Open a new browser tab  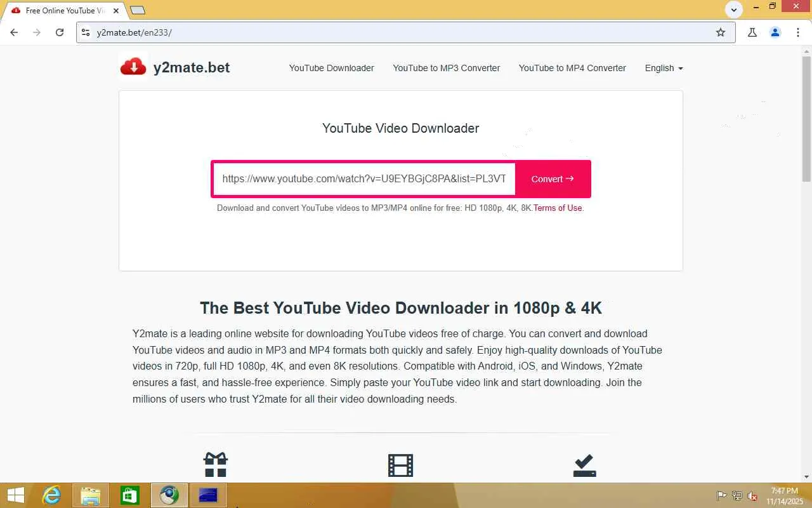point(137,10)
